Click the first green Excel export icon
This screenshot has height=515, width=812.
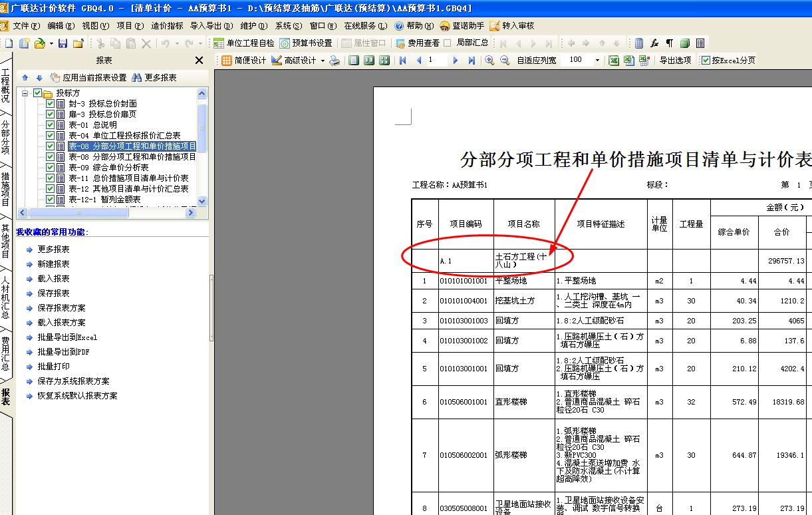[614, 61]
